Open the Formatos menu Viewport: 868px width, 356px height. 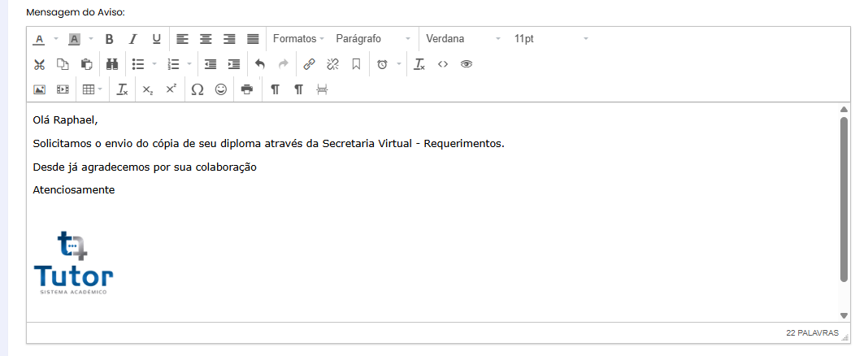[298, 39]
